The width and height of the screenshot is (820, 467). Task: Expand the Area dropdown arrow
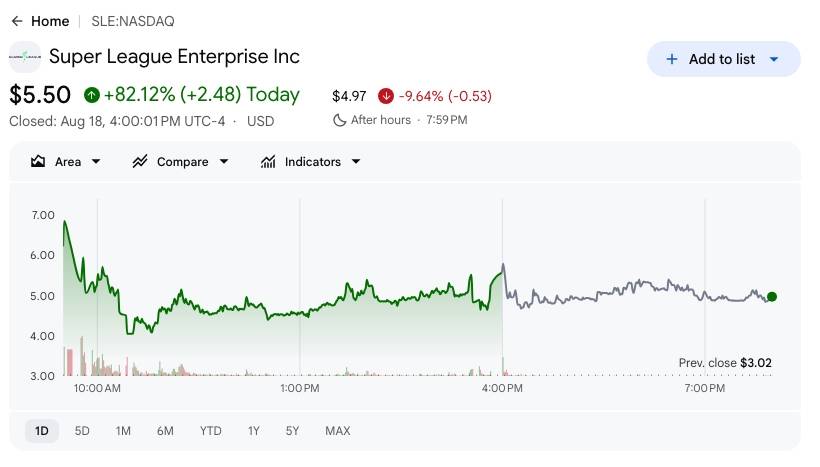click(96, 162)
